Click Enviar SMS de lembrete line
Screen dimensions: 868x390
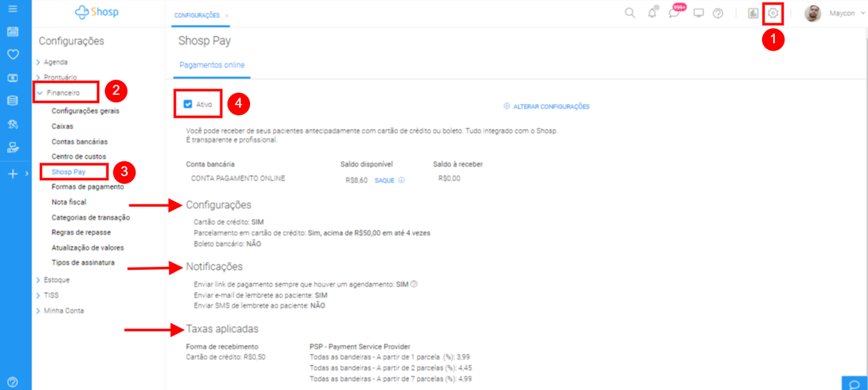(x=259, y=306)
